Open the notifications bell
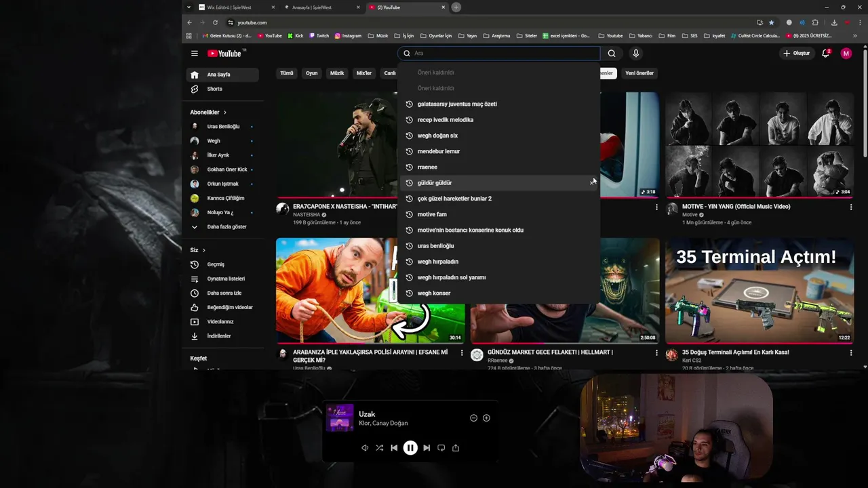Viewport: 868px width, 488px height. pos(825,53)
